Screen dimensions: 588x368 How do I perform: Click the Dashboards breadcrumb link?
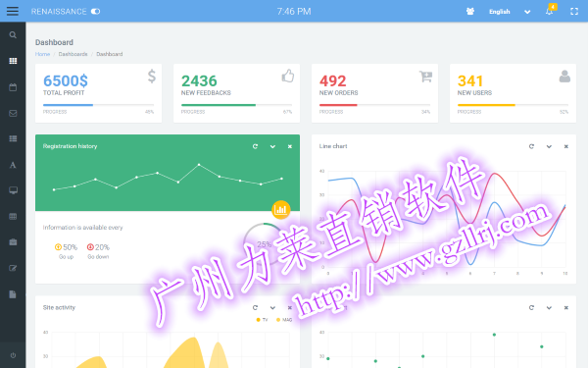tap(73, 54)
